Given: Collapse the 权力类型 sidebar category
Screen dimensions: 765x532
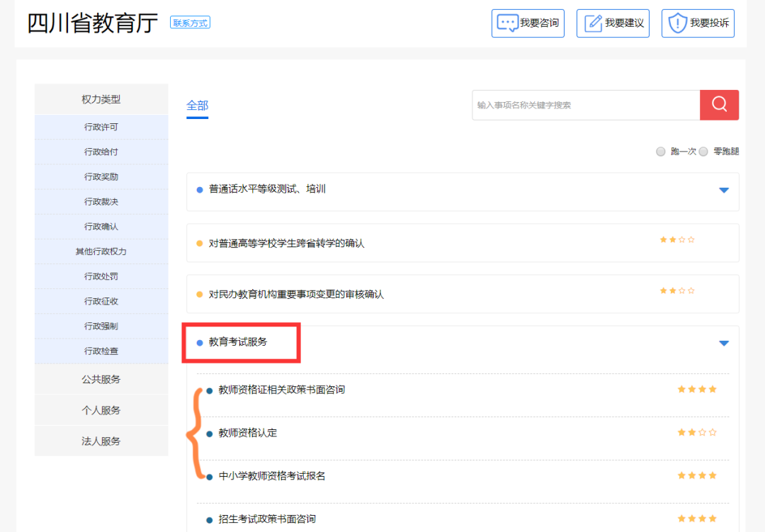Looking at the screenshot, I should (101, 99).
